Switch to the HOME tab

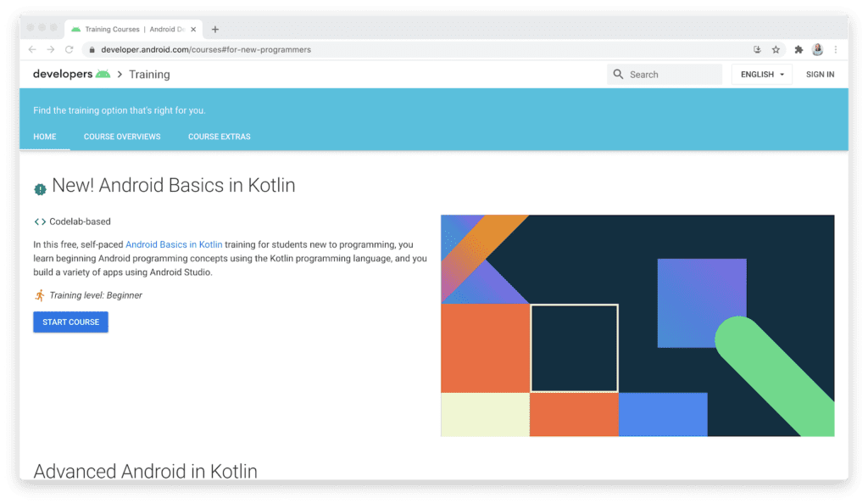coord(45,137)
